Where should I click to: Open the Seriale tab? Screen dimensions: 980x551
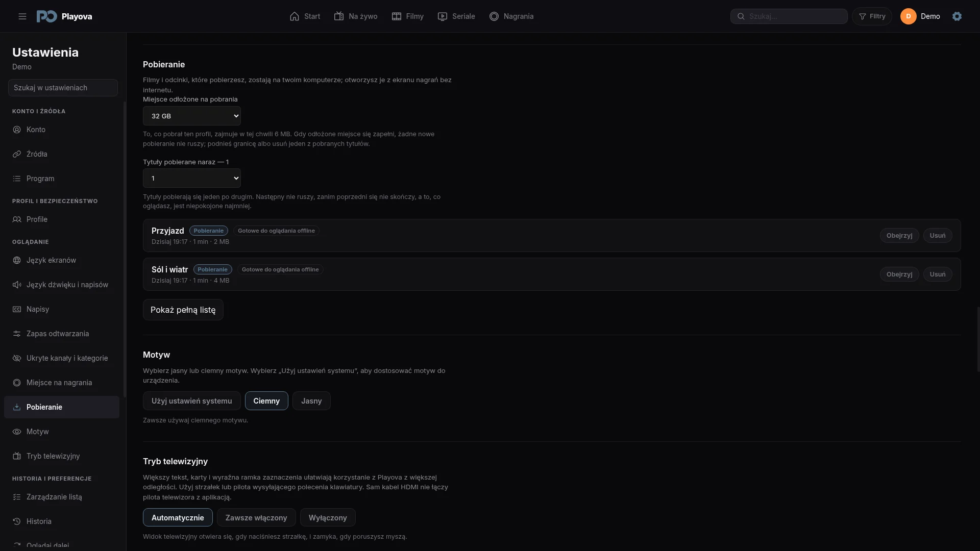pos(456,16)
